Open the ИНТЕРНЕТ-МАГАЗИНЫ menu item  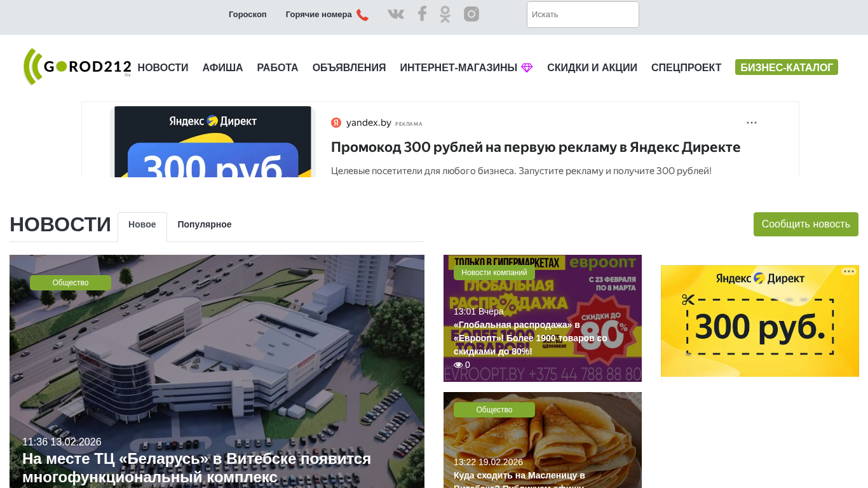click(x=459, y=68)
